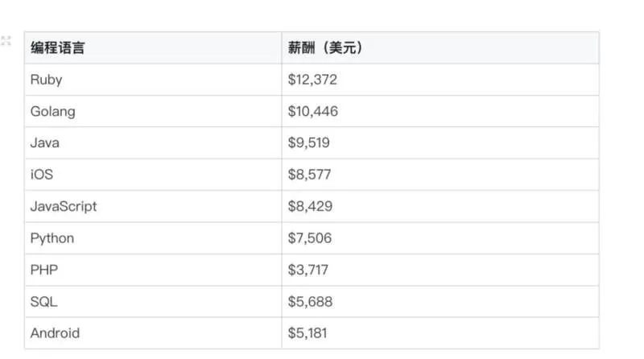Viewport: 644px width, 359px height.
Task: Click the $12,372 salary cell
Action: click(440, 80)
